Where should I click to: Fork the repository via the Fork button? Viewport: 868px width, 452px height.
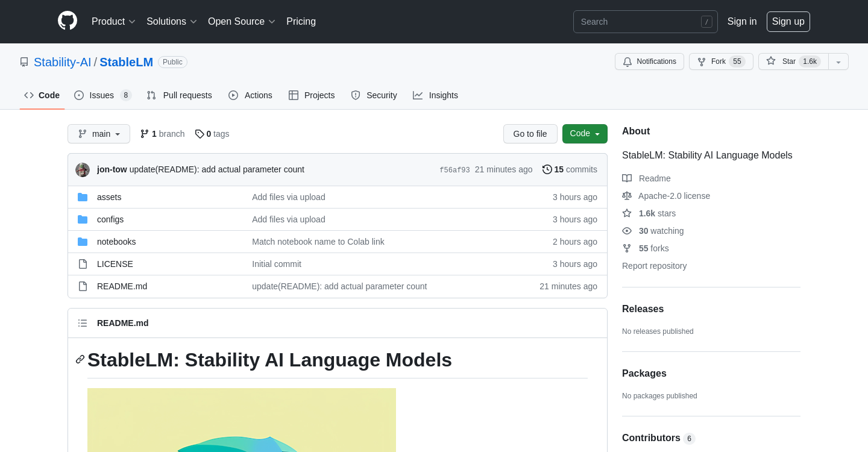coord(721,61)
